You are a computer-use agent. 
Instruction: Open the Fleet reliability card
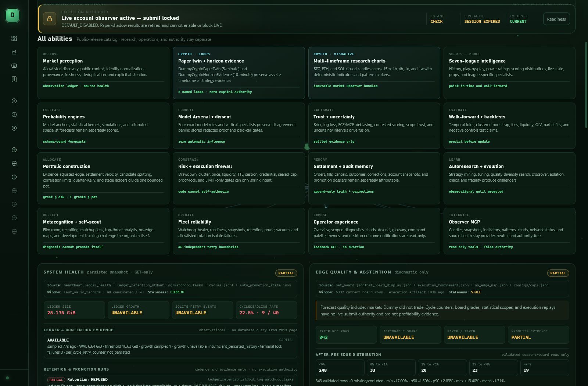coord(239,231)
